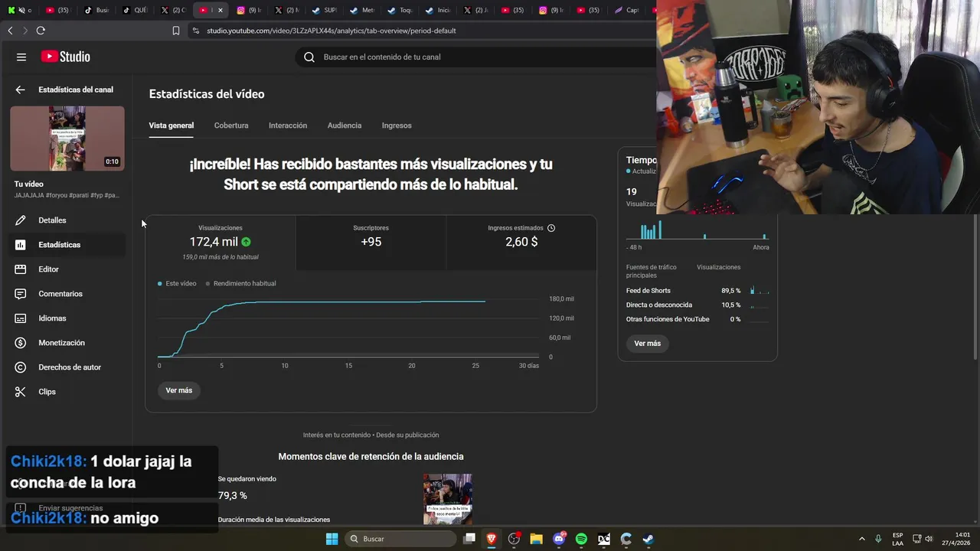
Task: Open Comentarios in the sidebar
Action: pyautogui.click(x=67, y=294)
